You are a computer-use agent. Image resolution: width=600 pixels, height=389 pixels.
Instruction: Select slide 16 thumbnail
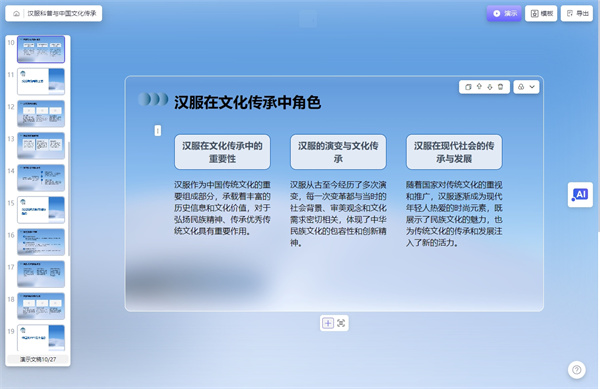pyautogui.click(x=41, y=242)
